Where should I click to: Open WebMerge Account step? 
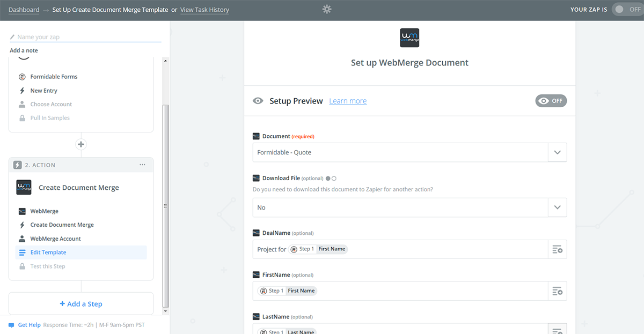click(x=56, y=239)
